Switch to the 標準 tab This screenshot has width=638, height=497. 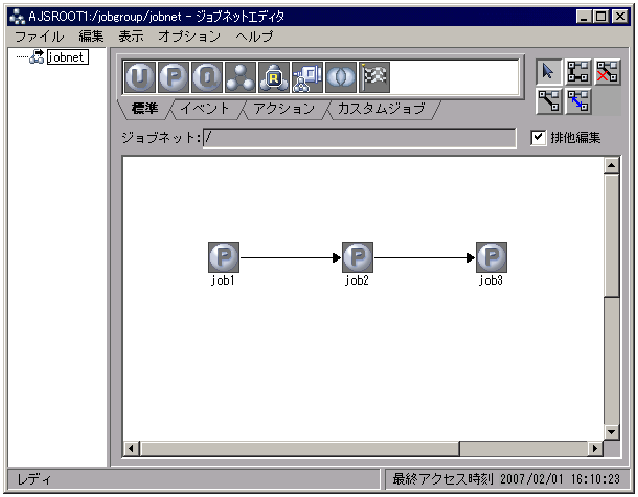(x=145, y=109)
